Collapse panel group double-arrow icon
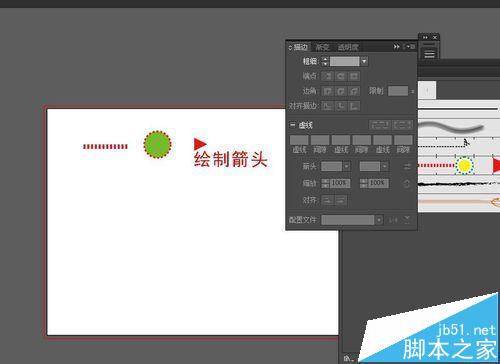Image resolution: width=500 pixels, height=364 pixels. coord(396,47)
